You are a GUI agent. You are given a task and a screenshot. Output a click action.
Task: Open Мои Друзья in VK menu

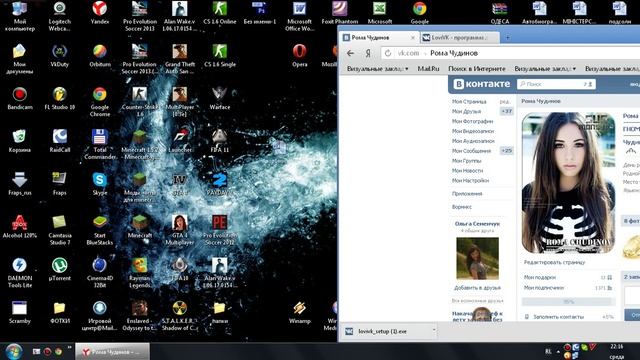tap(466, 111)
